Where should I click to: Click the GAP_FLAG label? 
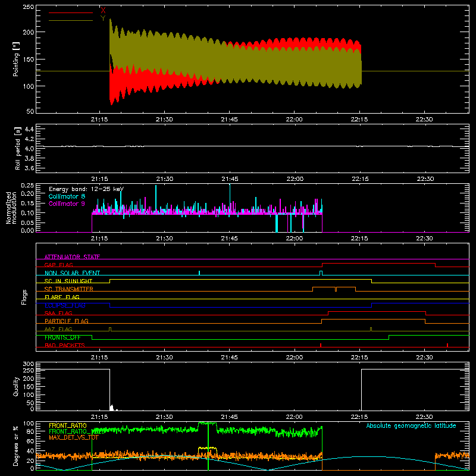[58, 265]
